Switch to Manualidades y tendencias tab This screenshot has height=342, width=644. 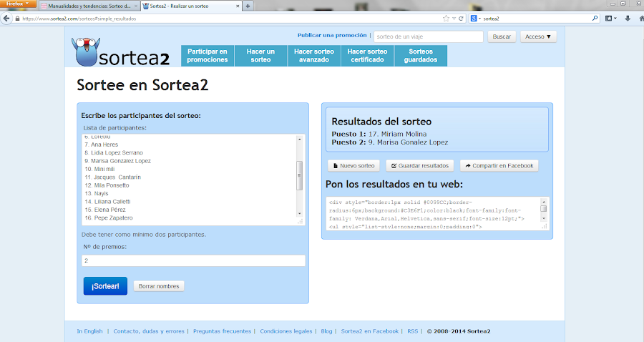[89, 6]
